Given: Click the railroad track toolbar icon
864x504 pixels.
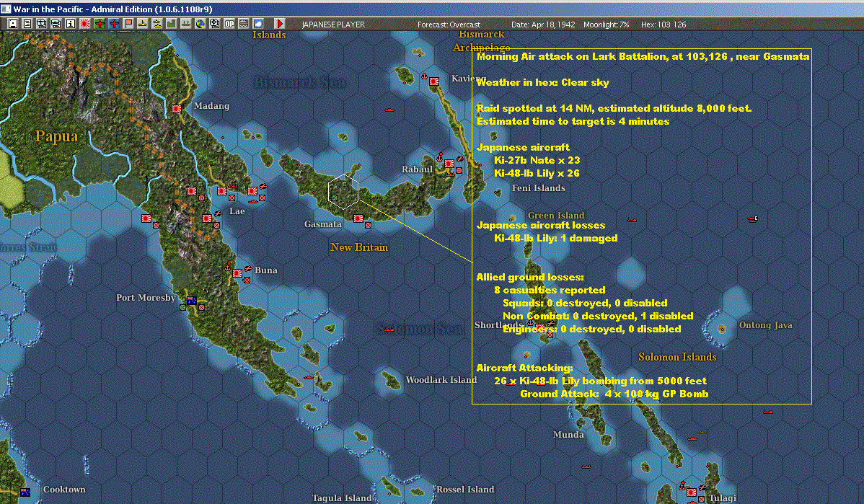Looking at the screenshot, I should pyautogui.click(x=243, y=24).
